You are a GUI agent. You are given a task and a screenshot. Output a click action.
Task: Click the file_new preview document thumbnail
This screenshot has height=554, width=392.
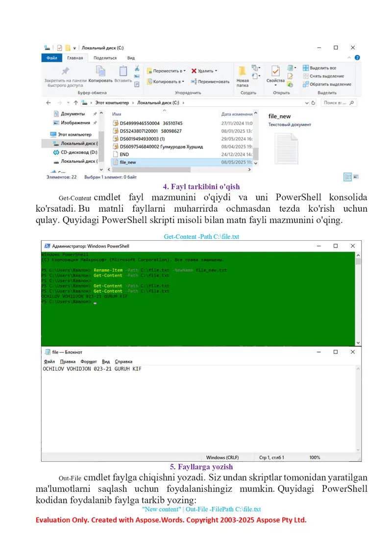click(287, 149)
